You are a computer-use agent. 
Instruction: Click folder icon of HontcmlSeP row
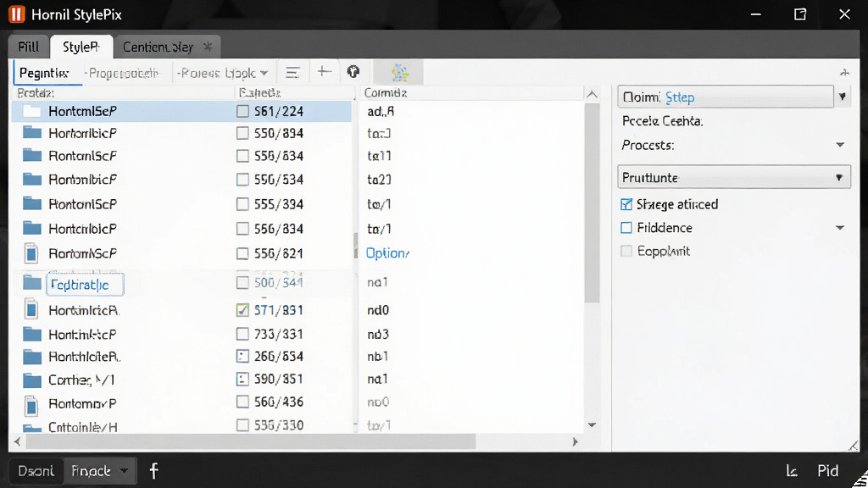(x=31, y=111)
